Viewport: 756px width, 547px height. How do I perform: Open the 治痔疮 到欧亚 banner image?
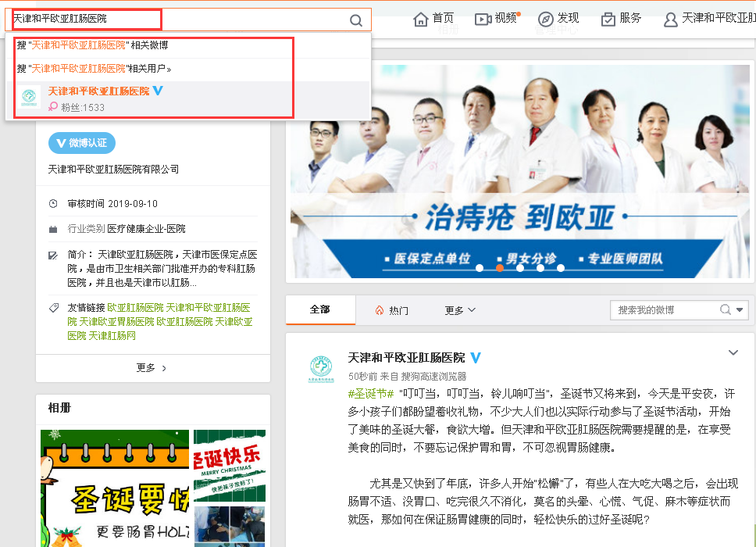tap(520, 172)
